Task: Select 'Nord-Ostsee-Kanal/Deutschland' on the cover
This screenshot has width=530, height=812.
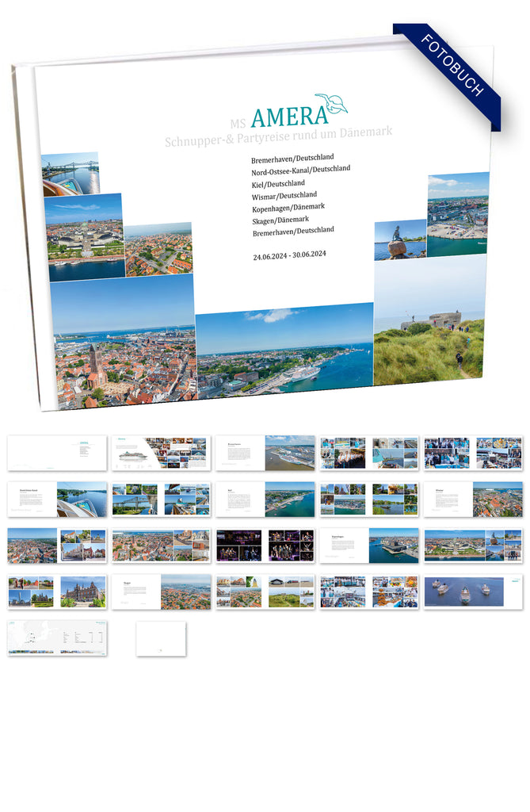Action: pos(301,170)
